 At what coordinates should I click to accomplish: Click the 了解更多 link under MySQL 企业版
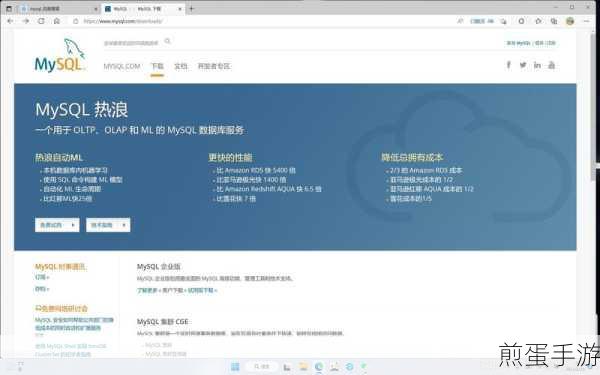point(148,290)
